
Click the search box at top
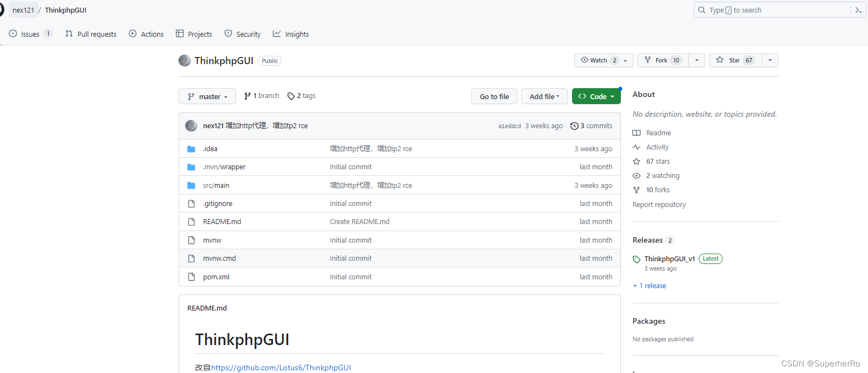tap(772, 10)
